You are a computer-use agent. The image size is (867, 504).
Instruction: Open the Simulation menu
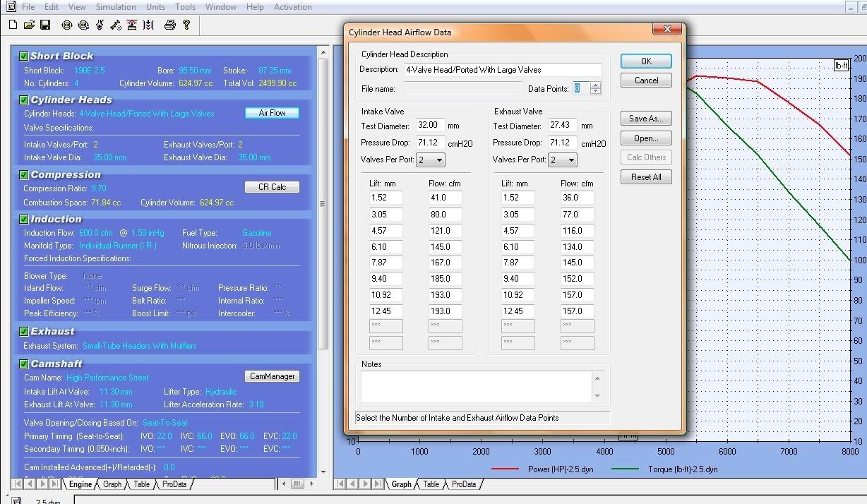click(116, 7)
